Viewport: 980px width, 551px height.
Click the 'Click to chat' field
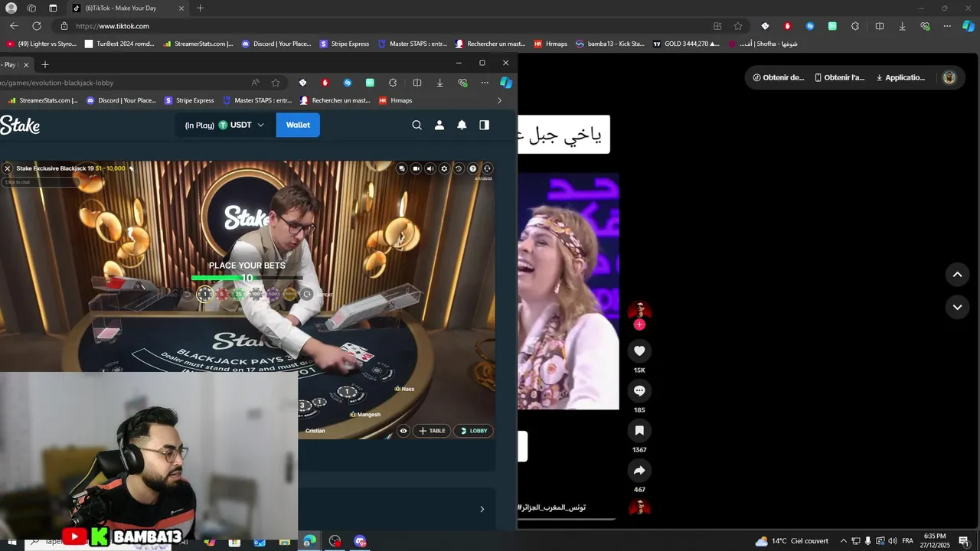[41, 182]
